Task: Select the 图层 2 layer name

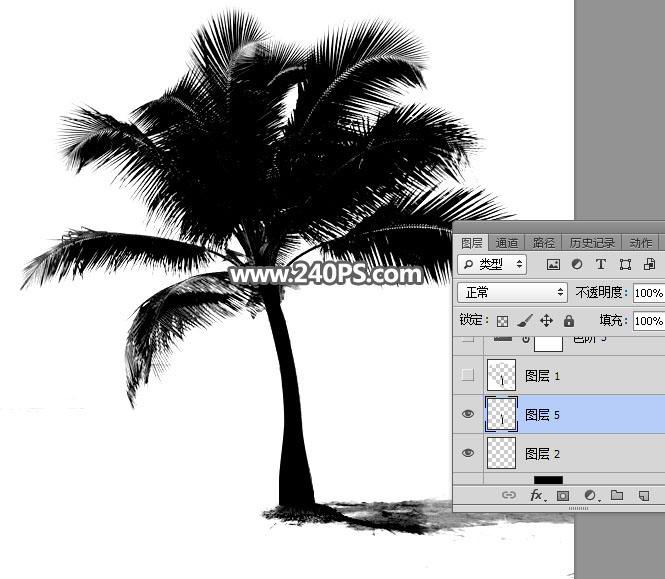Action: tap(542, 454)
